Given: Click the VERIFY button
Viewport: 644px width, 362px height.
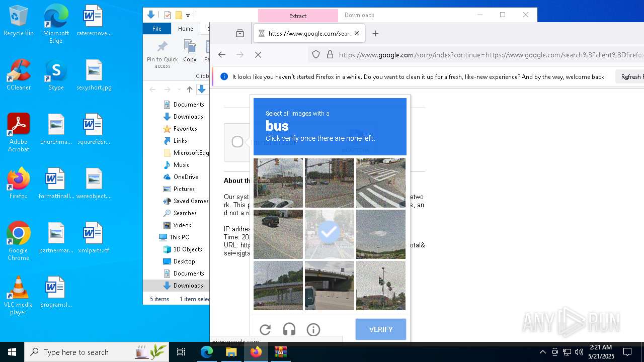Looking at the screenshot, I should [x=381, y=329].
